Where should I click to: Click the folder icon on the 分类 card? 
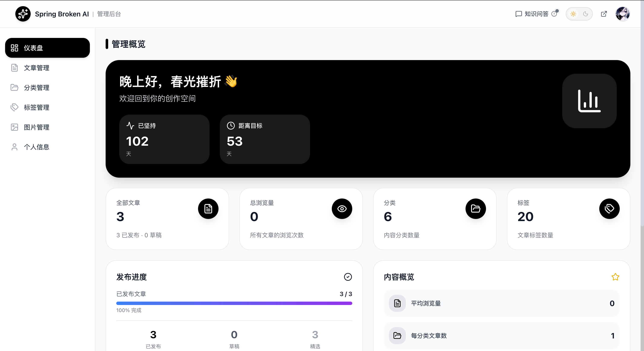coord(476,209)
